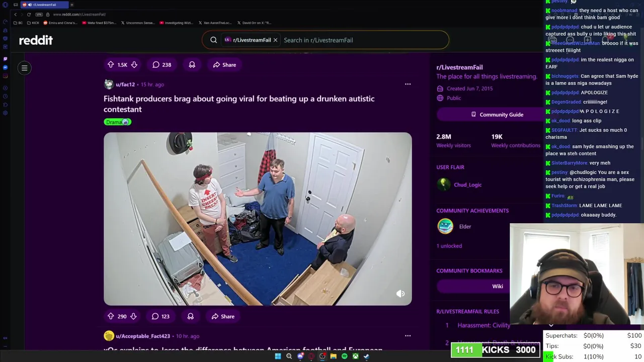644x362 pixels.
Task: Open the Community Guide
Action: coord(497,115)
